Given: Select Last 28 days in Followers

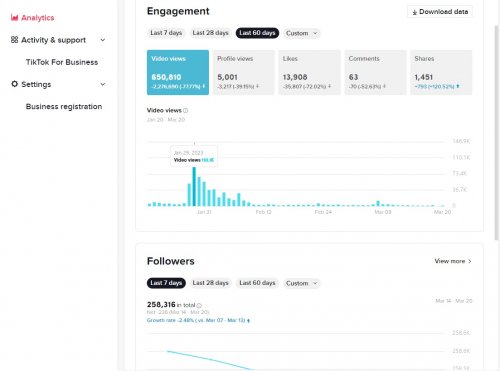Looking at the screenshot, I should point(210,283).
